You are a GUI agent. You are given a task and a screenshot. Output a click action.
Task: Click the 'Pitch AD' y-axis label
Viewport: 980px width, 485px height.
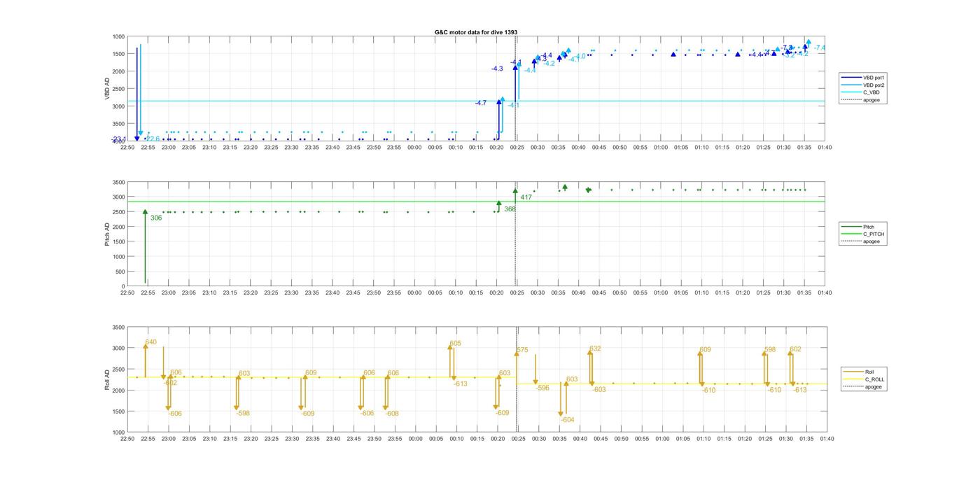pyautogui.click(x=108, y=234)
